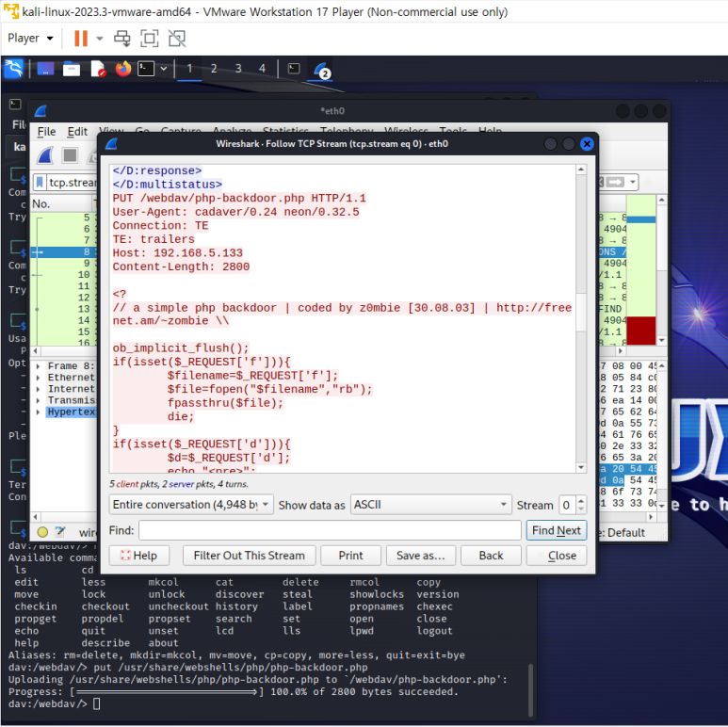This screenshot has width=728, height=727.
Task: Click the Wireshark icon on eth0 title bar
Action: coord(40,111)
